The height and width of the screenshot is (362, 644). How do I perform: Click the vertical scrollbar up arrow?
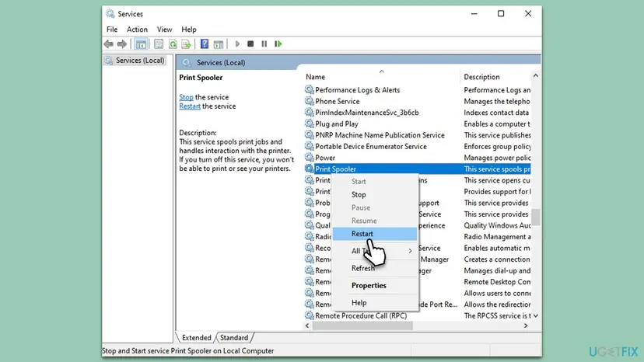pos(536,75)
